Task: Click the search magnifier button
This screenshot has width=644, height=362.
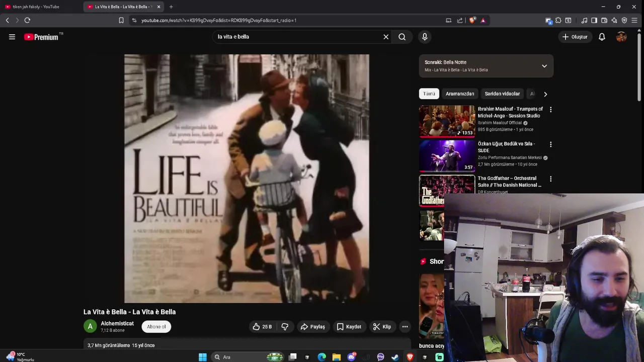Action: coord(402,37)
